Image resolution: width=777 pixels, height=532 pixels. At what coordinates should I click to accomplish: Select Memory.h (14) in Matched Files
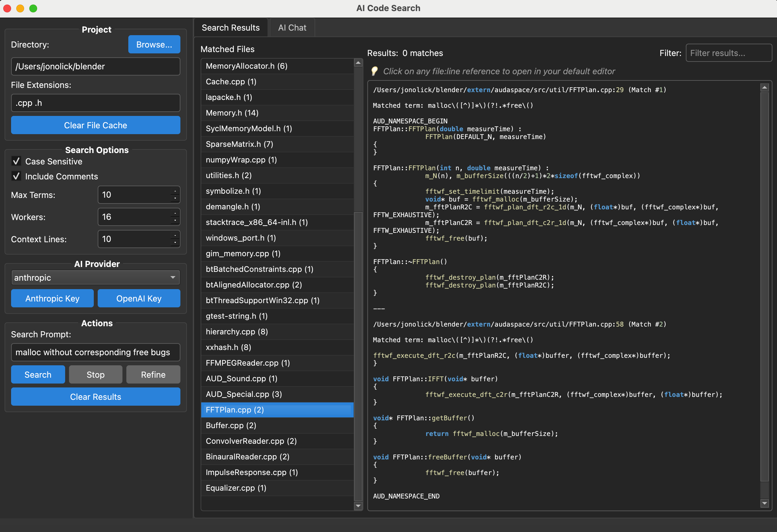point(232,113)
